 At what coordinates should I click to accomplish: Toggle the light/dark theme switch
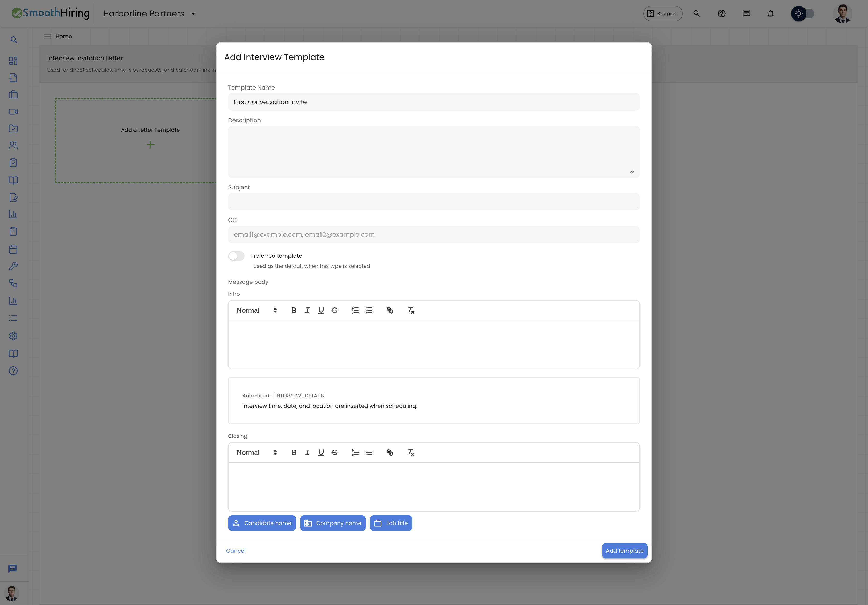coord(802,14)
